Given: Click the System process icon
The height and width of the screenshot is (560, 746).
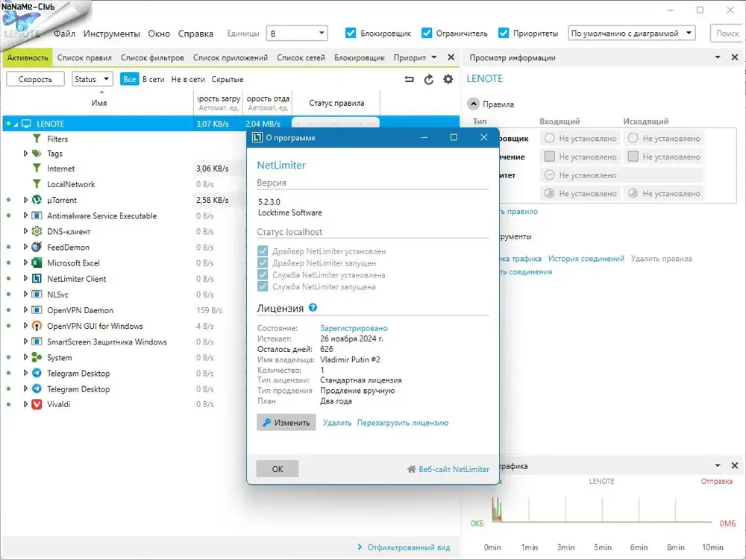Looking at the screenshot, I should tap(37, 357).
